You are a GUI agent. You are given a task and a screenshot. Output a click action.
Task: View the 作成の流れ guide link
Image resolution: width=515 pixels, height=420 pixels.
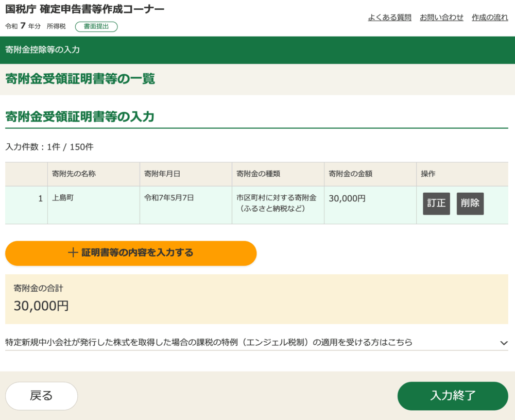coord(490,17)
